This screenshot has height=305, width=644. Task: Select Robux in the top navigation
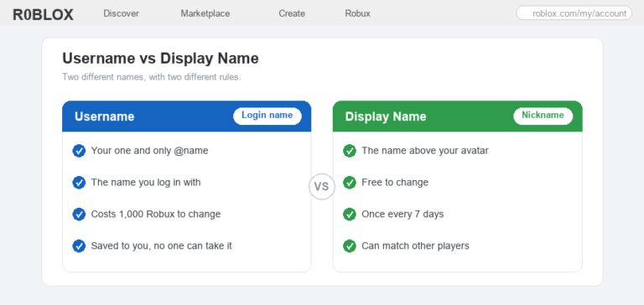357,13
